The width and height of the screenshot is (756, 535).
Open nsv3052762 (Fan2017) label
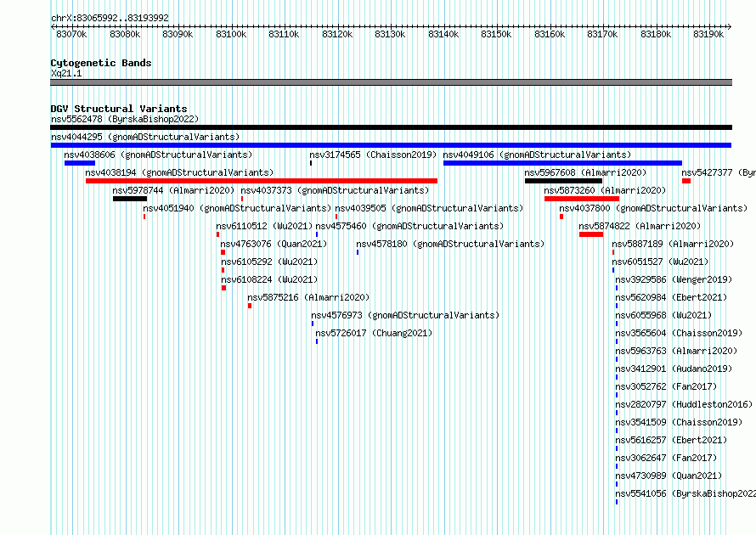(666, 386)
